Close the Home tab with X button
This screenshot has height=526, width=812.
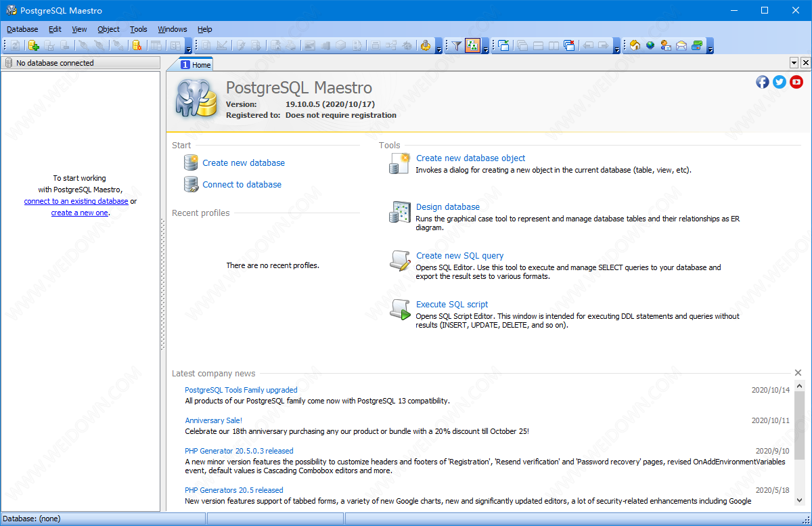[805, 62]
